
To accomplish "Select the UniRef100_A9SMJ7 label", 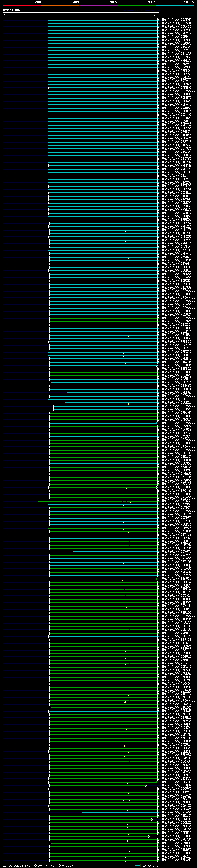I will click(176, 213).
